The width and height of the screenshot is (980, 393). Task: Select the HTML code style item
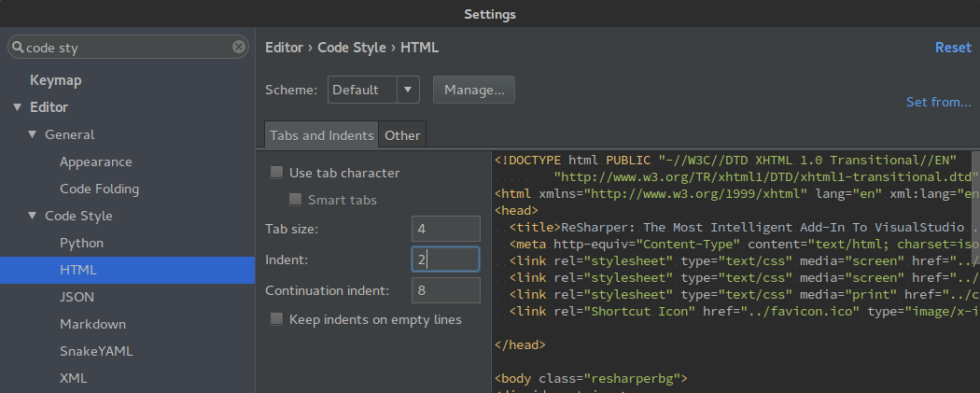click(x=128, y=270)
